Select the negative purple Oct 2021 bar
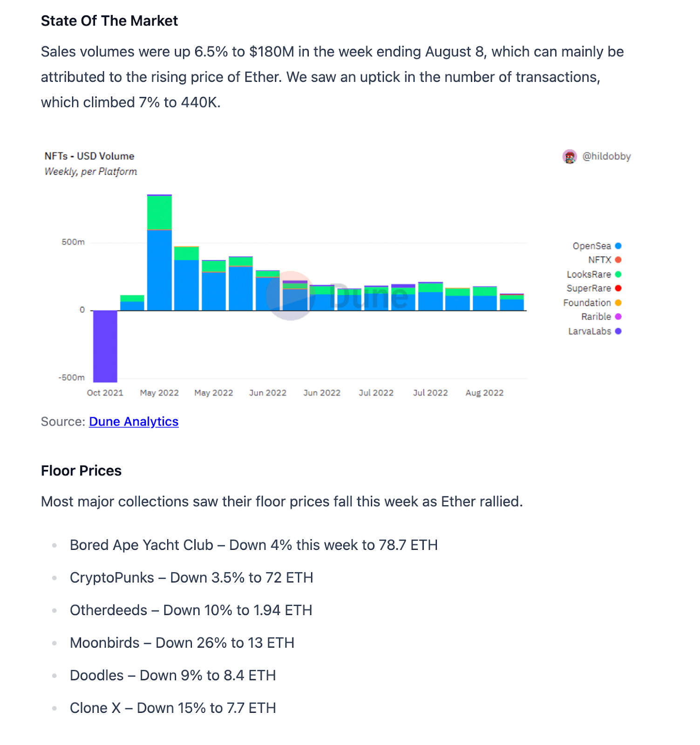This screenshot has height=745, width=700. pos(105,346)
